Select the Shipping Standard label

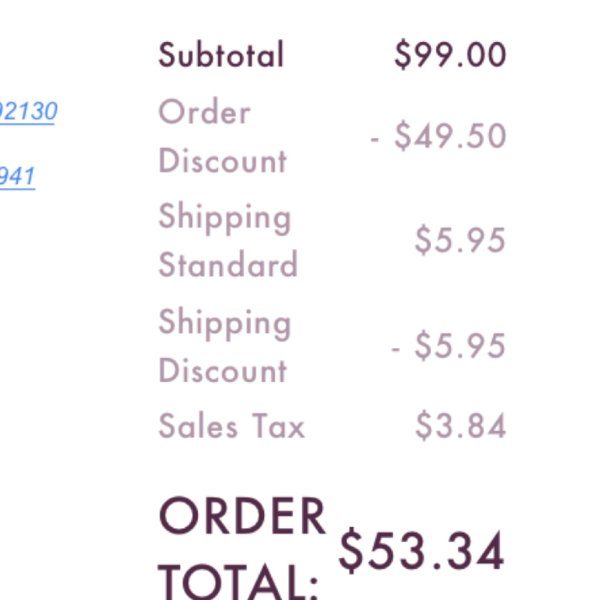[x=228, y=240]
